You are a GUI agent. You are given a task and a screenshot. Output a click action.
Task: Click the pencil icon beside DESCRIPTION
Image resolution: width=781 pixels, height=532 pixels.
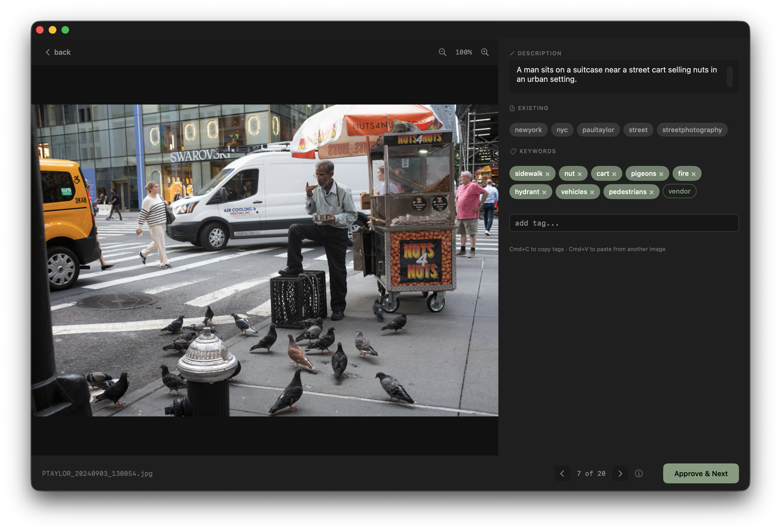pos(512,53)
